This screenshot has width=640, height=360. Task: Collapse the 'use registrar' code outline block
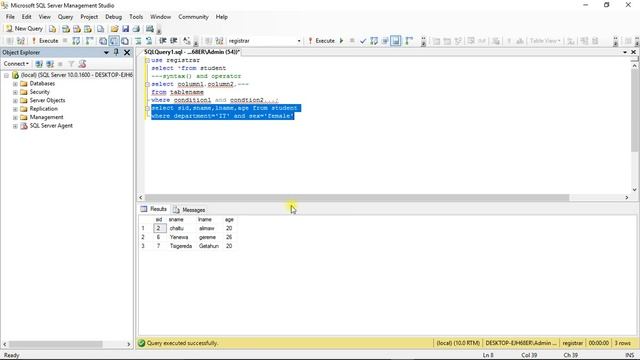[147, 60]
